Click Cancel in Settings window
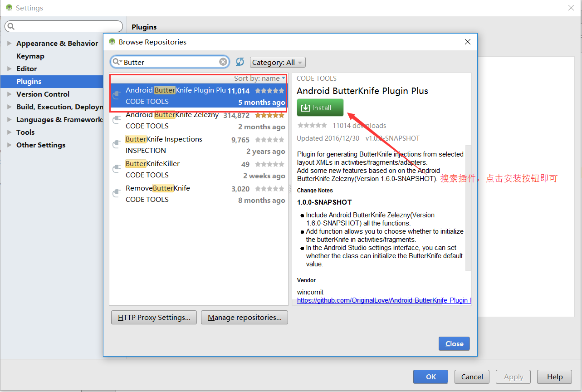The width and height of the screenshot is (582, 392). (x=472, y=377)
